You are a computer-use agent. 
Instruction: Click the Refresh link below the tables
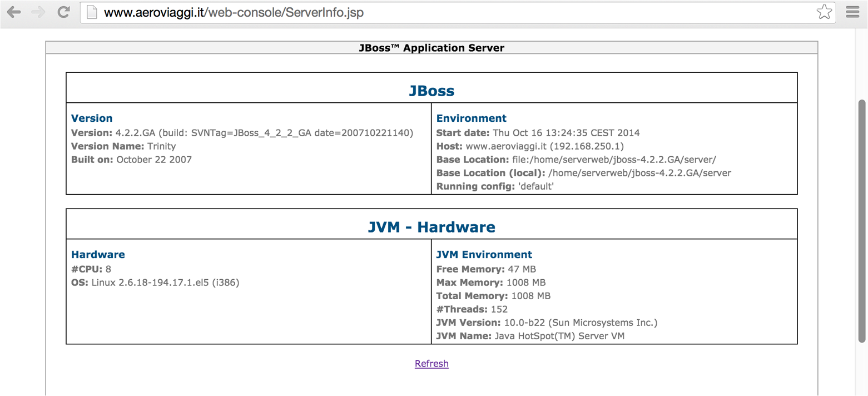431,363
